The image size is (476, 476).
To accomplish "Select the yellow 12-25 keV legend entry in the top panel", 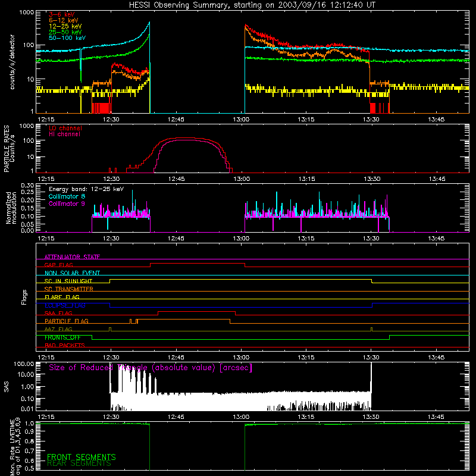I will 65,26.
